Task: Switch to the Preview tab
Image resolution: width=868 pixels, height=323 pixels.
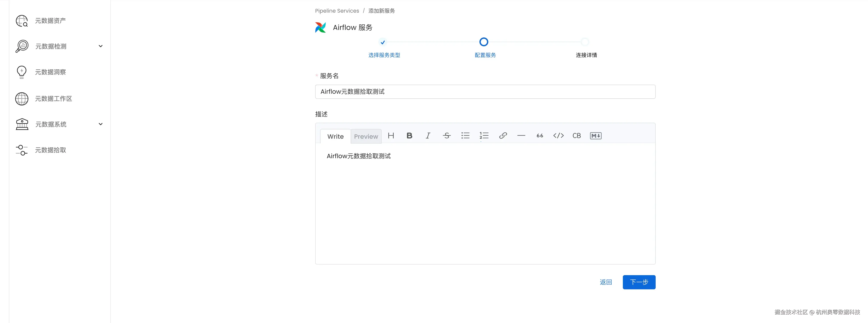Action: (366, 136)
